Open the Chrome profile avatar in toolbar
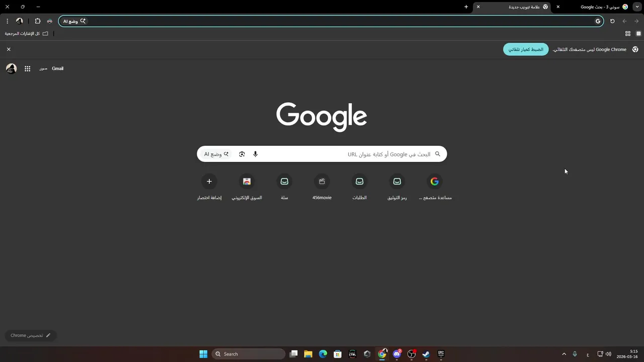 click(19, 21)
